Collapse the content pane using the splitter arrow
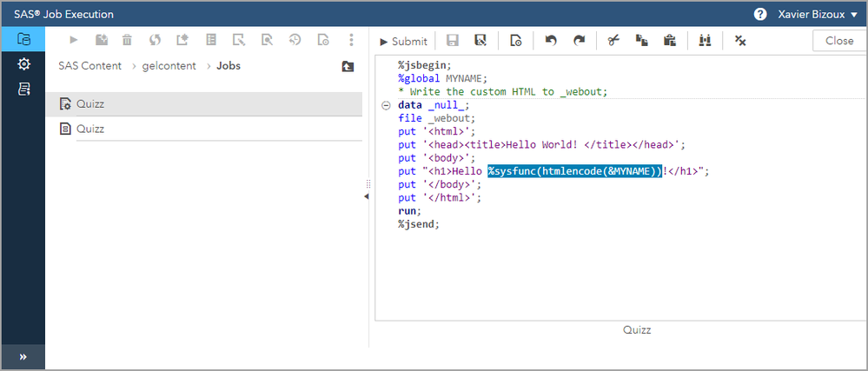The image size is (868, 371). pos(366,196)
